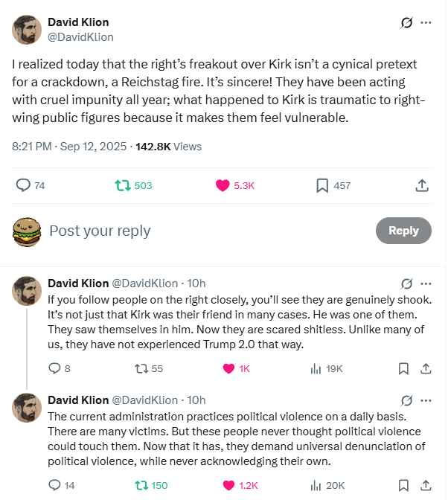Click David Klion's avatar on the main post
The width and height of the screenshot is (448, 500).
[27, 29]
